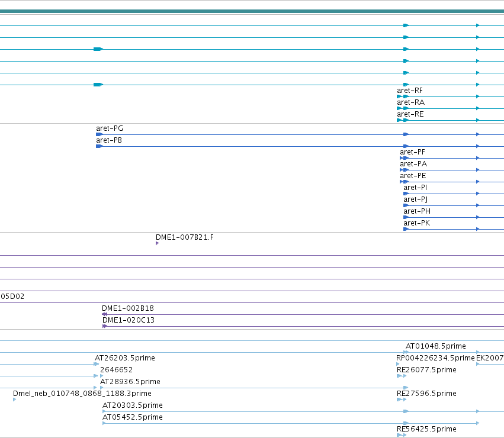Select the DME1-020C13 clone label
504x438 pixels.
129,320
